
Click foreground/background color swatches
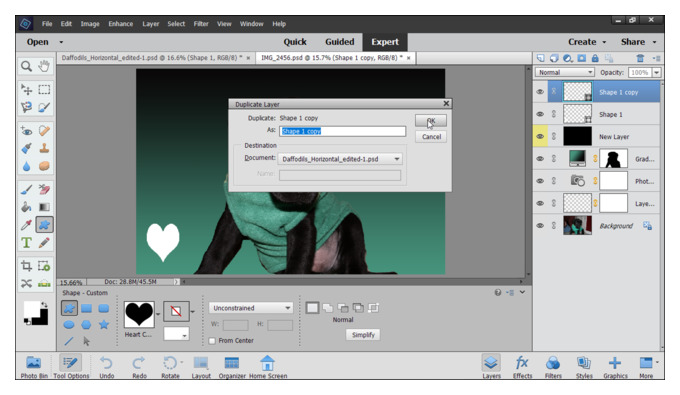(36, 313)
